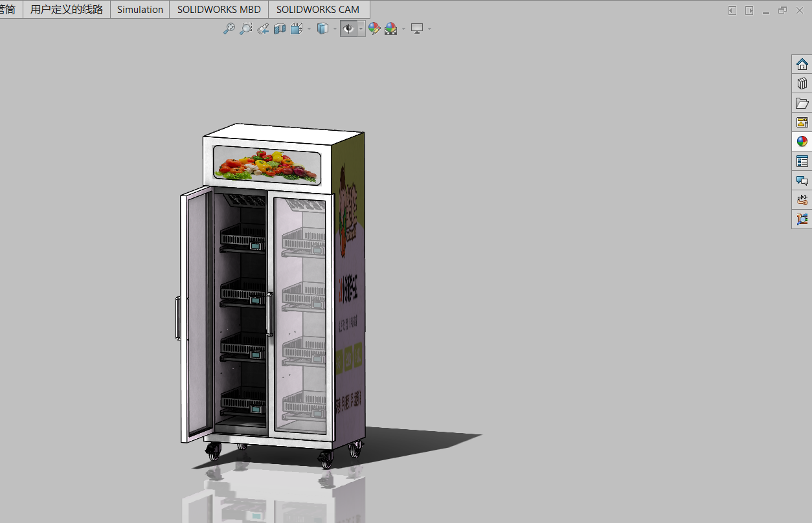This screenshot has width=812, height=523.
Task: Open the SOLIDWORKS Resources home tab
Action: point(802,64)
